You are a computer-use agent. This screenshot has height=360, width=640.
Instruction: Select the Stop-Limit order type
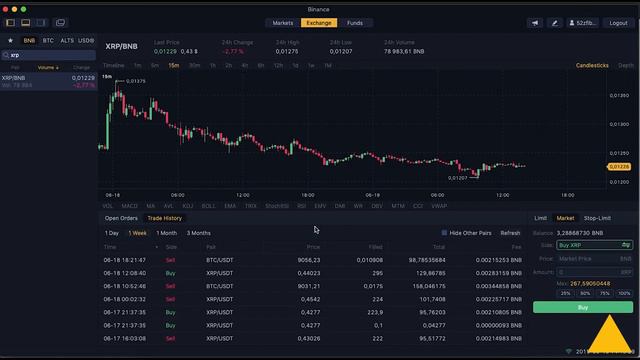point(597,218)
